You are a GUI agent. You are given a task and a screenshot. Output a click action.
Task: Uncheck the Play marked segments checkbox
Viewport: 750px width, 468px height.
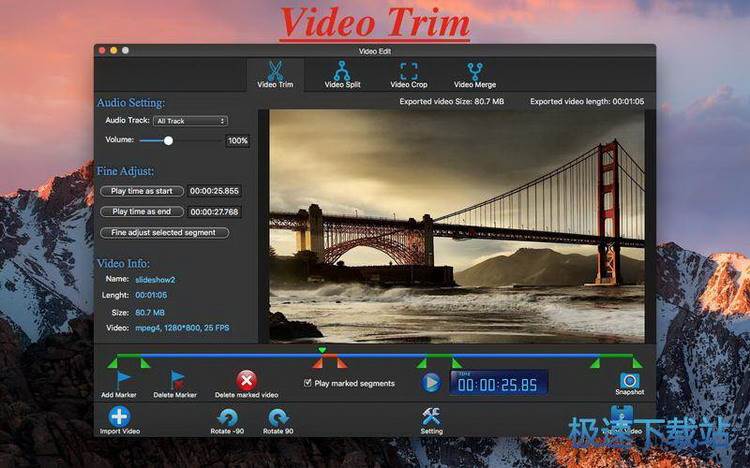[308, 383]
